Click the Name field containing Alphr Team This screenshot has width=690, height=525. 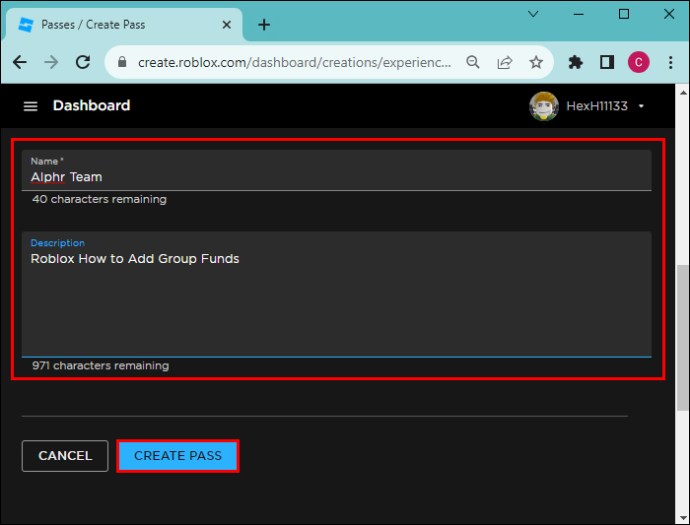click(337, 170)
